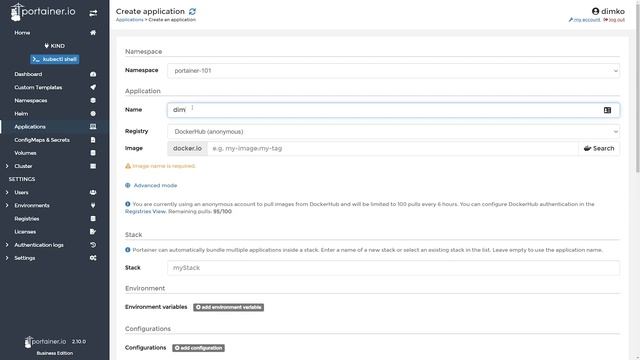Launch the kubectl shell button
Image resolution: width=640 pixels, height=360 pixels.
point(55,59)
